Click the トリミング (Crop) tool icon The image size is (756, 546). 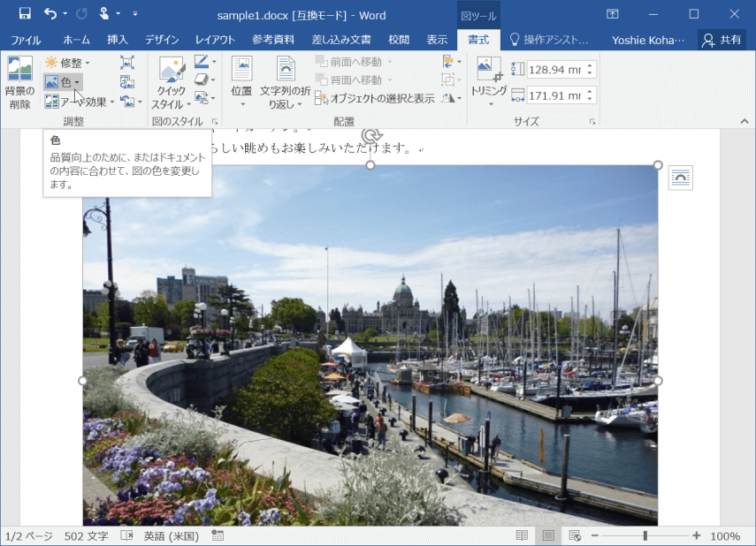(488, 69)
